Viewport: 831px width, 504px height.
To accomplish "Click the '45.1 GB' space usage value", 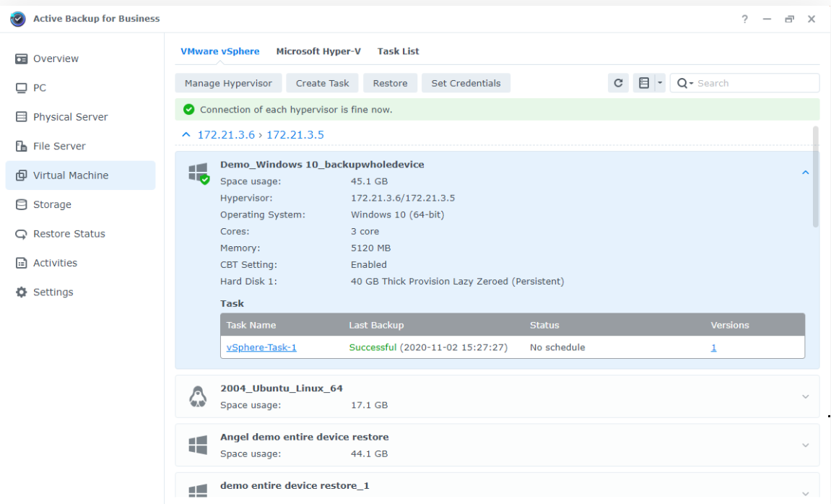I will pos(370,181).
